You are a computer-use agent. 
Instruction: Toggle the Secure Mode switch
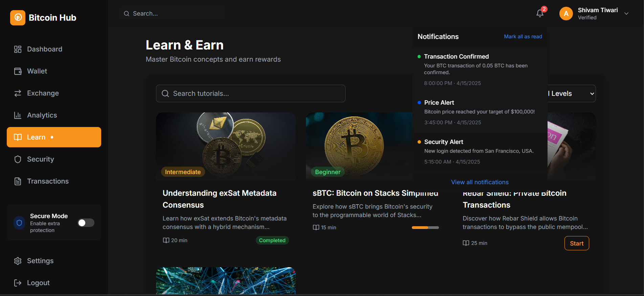[86, 223]
